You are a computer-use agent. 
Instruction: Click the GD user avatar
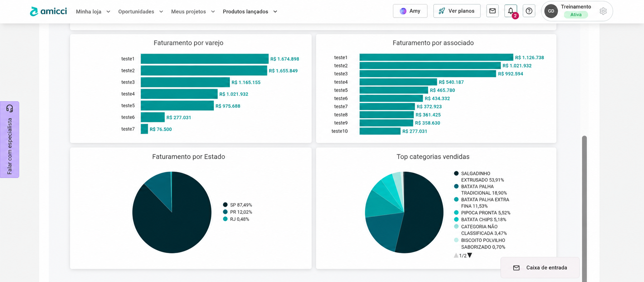pos(551,11)
